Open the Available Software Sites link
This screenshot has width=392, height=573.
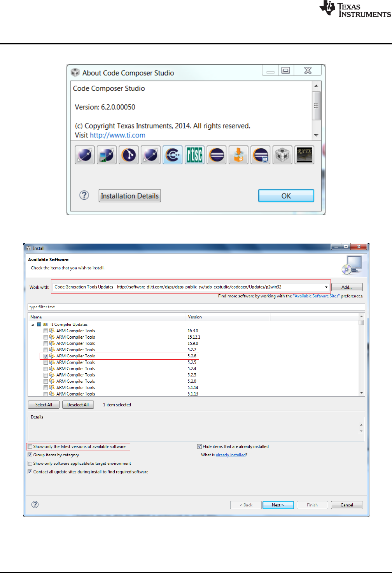[x=316, y=296]
